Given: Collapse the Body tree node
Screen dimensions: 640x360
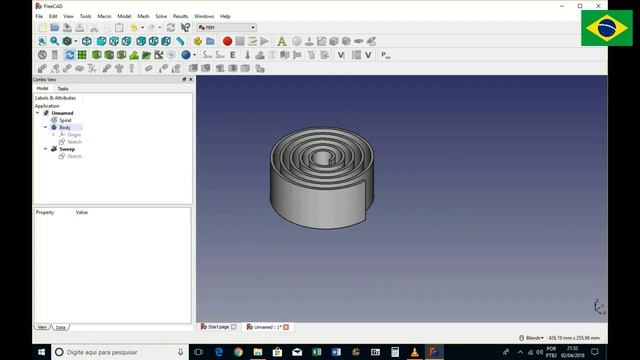Looking at the screenshot, I should 45,127.
